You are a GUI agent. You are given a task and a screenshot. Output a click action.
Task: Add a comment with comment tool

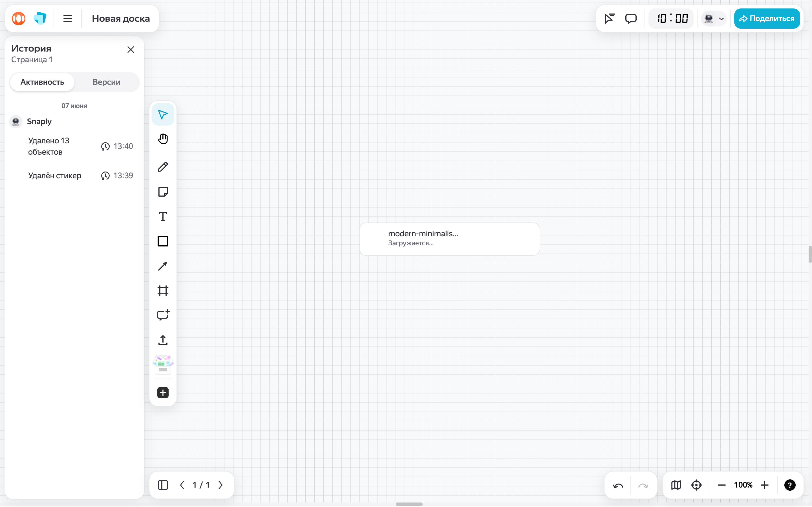(163, 315)
